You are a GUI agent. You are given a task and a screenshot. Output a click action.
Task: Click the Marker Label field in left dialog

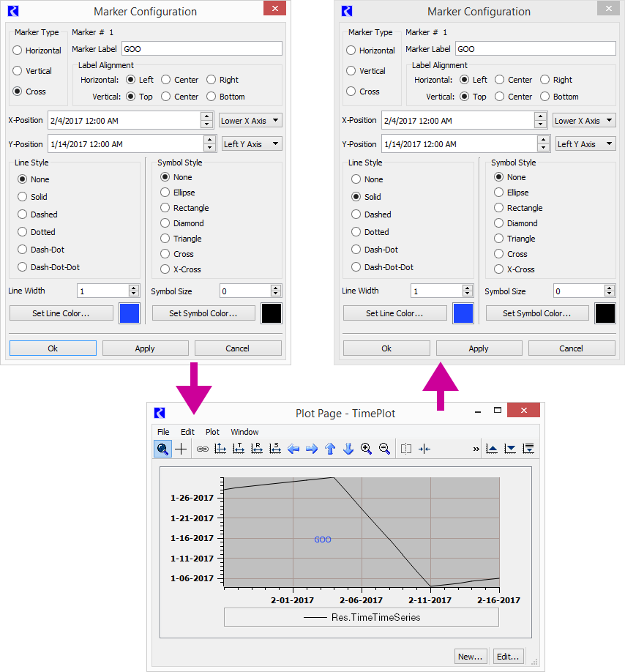click(202, 49)
